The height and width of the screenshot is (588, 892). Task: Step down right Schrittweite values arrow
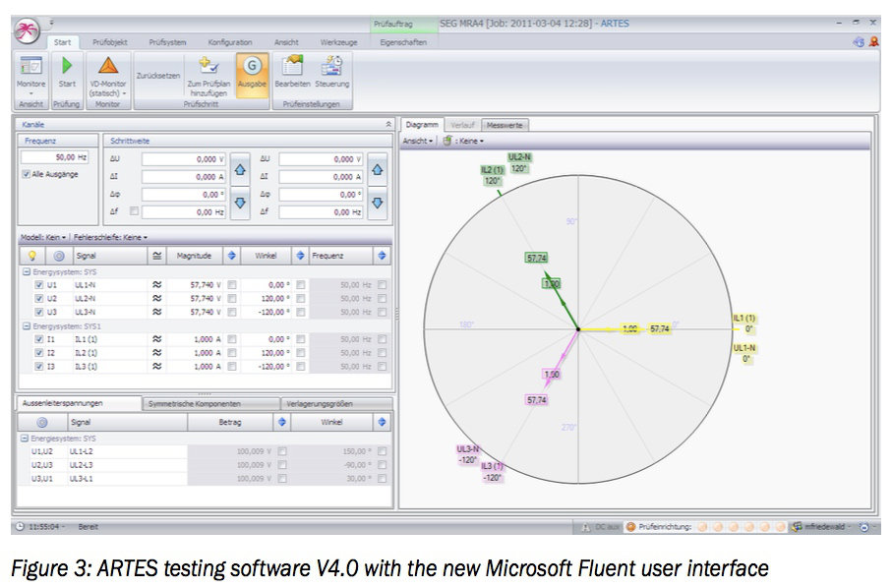[x=378, y=203]
